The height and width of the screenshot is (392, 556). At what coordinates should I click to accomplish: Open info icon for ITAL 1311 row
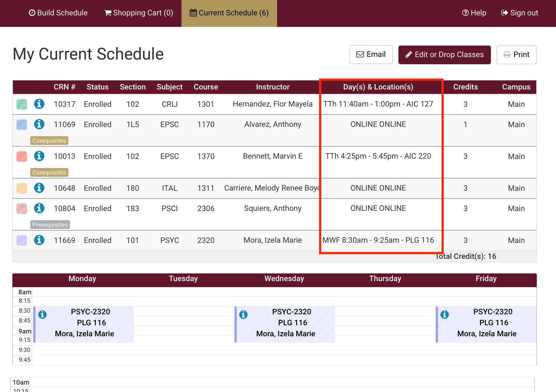point(39,188)
